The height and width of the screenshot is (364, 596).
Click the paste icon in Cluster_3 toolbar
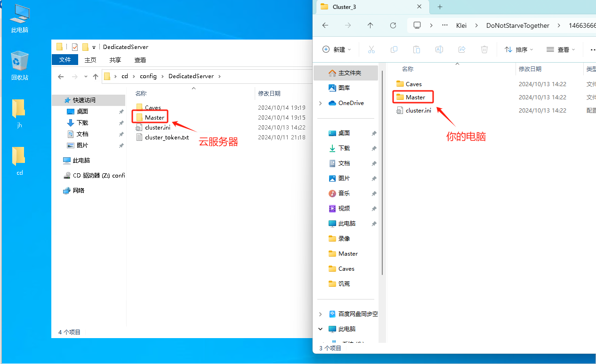click(x=417, y=49)
